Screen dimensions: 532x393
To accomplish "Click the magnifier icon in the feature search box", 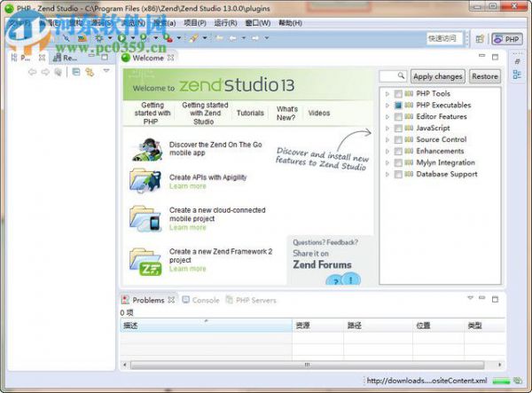I will (x=401, y=75).
